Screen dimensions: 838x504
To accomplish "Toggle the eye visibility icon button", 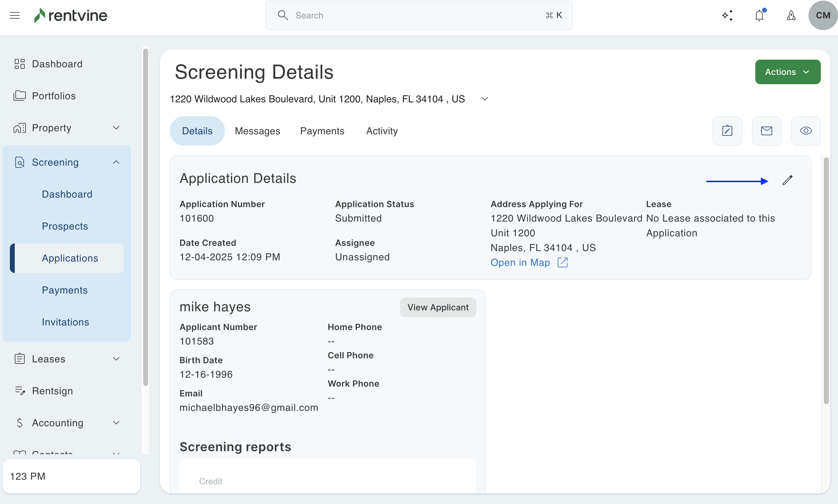I will pos(806,131).
